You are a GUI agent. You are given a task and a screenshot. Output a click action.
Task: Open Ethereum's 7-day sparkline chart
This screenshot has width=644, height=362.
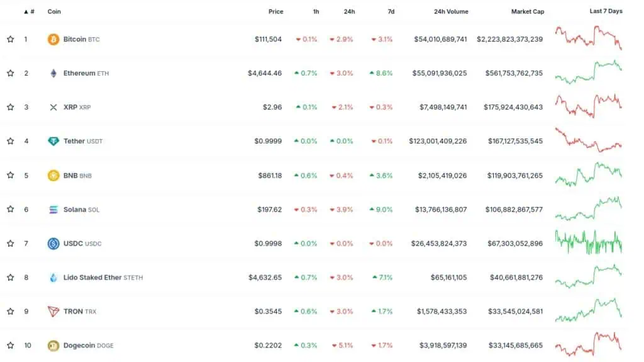coord(589,72)
